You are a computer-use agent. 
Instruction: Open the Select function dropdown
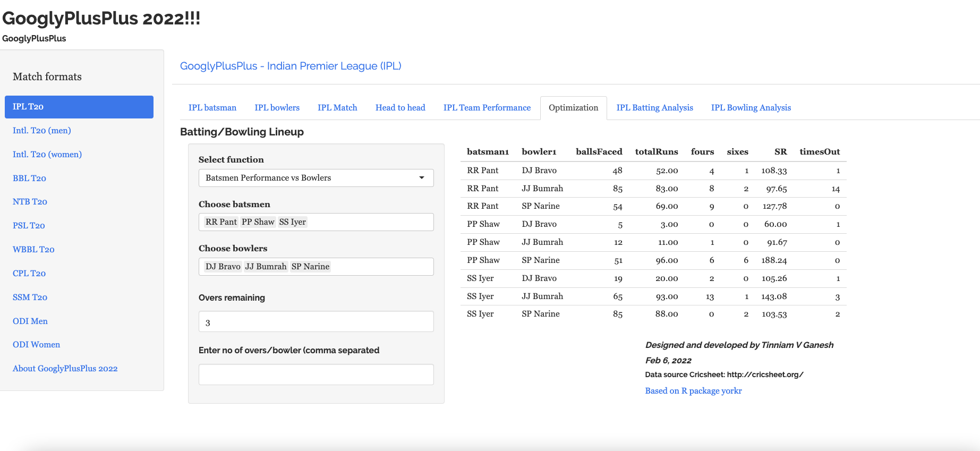point(316,178)
